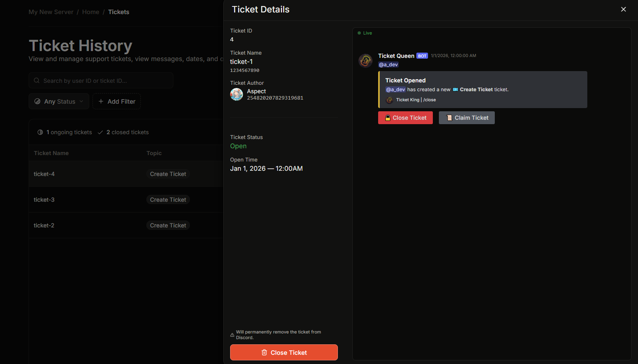Click the Add Filter button
This screenshot has width=638, height=364.
117,101
